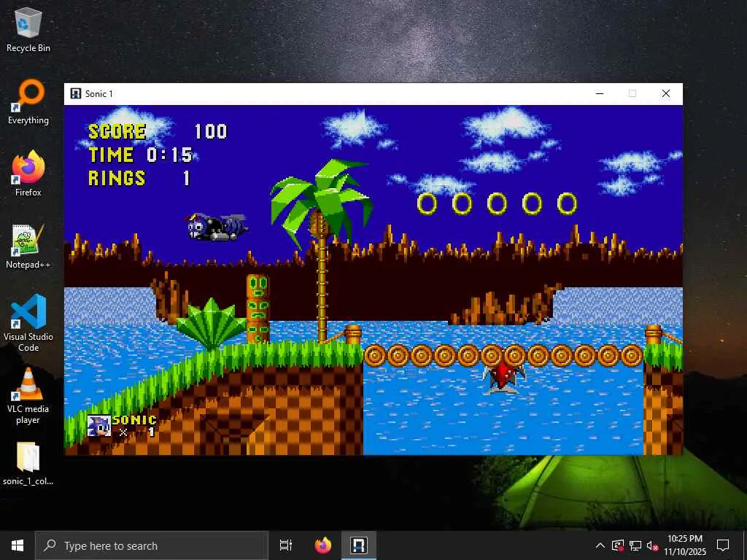Viewport: 747px width, 560px height.
Task: Minimize the Sonic 1 window
Action: click(600, 93)
